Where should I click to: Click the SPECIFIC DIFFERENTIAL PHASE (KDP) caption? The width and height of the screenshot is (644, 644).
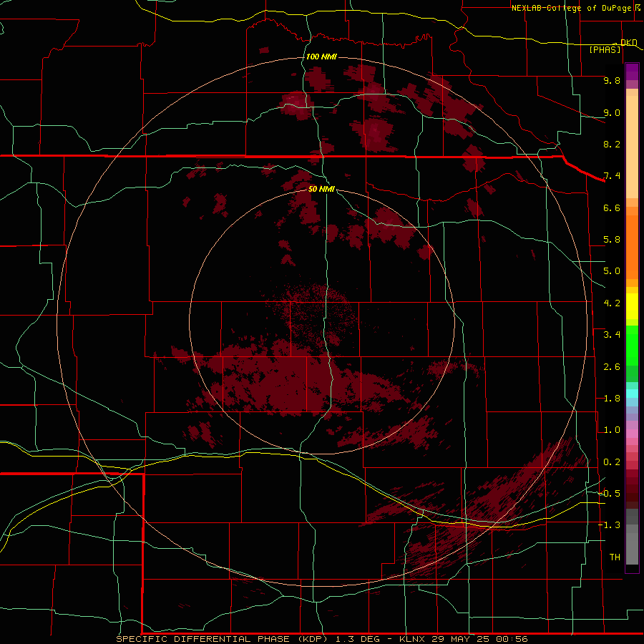pyautogui.click(x=223, y=639)
